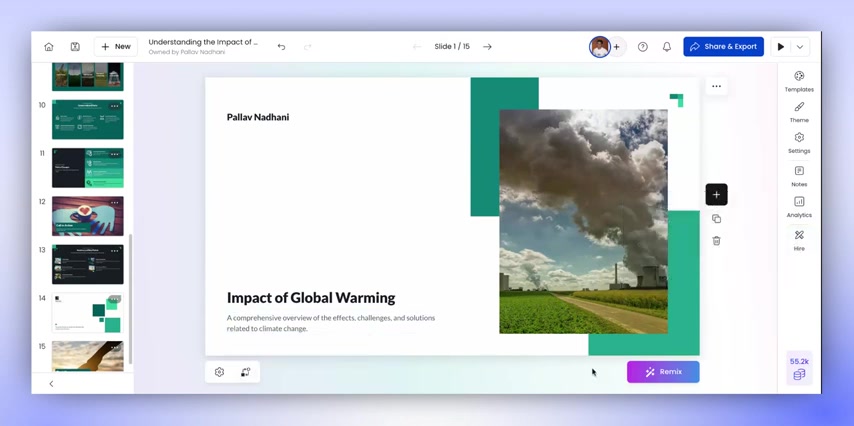Open the Notes panel
Screen dimensions: 854x426
point(799,176)
